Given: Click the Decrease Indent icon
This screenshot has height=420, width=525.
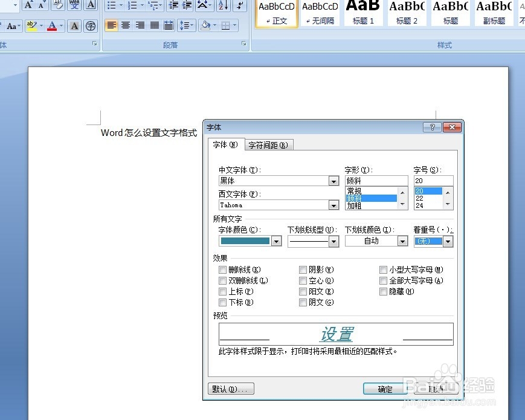Looking at the screenshot, I should click(x=173, y=5).
